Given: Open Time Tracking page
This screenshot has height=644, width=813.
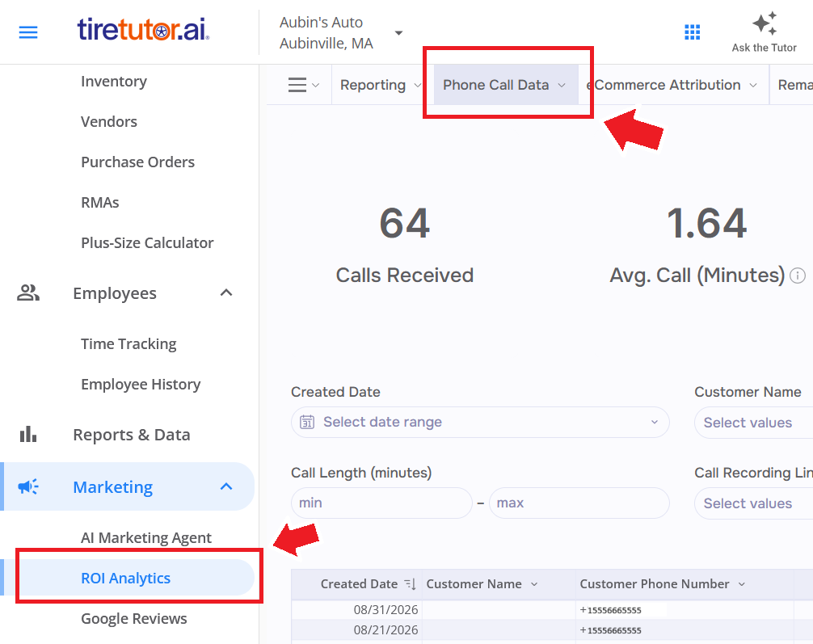Looking at the screenshot, I should [128, 343].
